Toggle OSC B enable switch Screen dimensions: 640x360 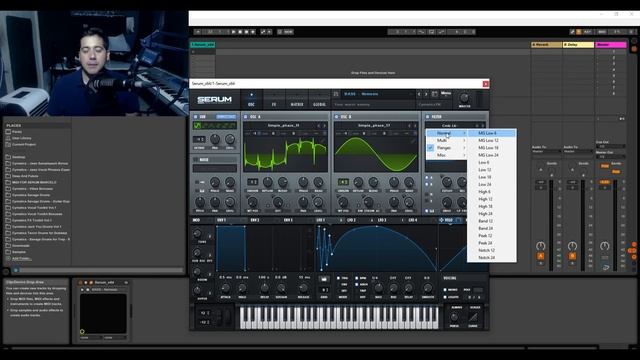(x=336, y=117)
